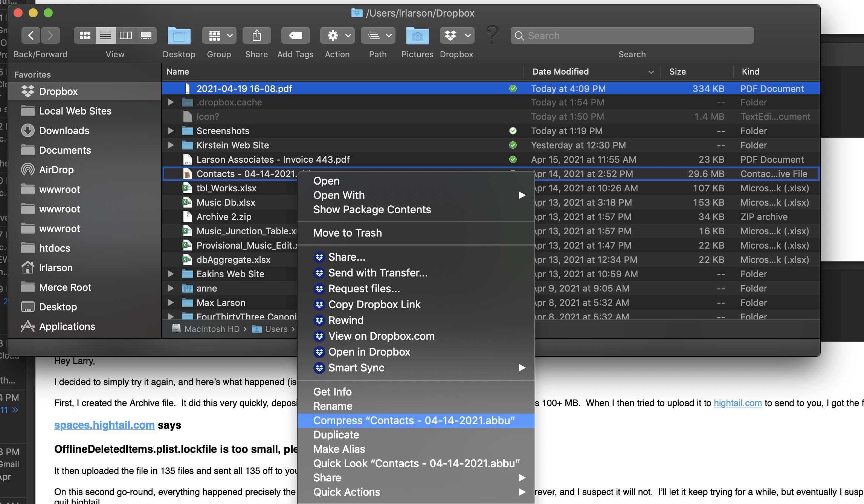Choose Get Info in the context menu
This screenshot has width=864, height=504.
416,392
